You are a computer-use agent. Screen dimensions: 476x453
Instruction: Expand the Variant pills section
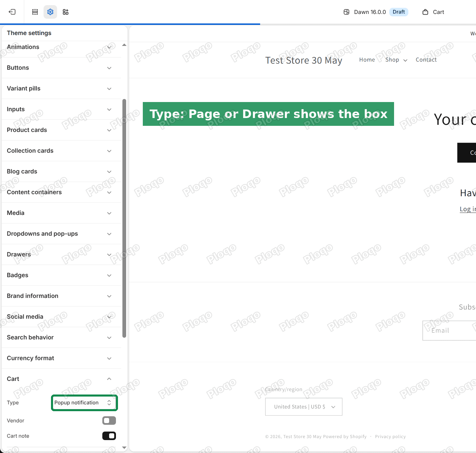coord(61,88)
